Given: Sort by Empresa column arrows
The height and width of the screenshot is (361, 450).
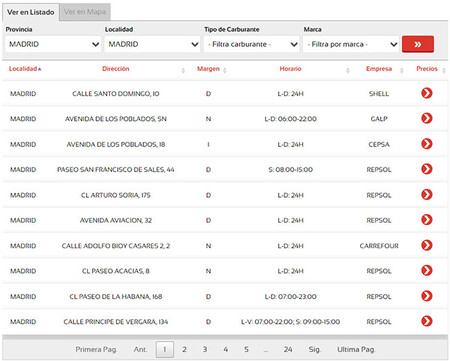Looking at the screenshot, I should pyautogui.click(x=402, y=70).
